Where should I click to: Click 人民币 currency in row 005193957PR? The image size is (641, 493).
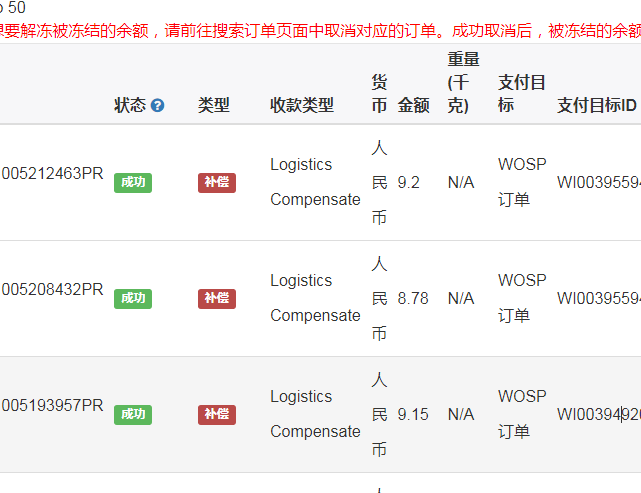point(379,415)
